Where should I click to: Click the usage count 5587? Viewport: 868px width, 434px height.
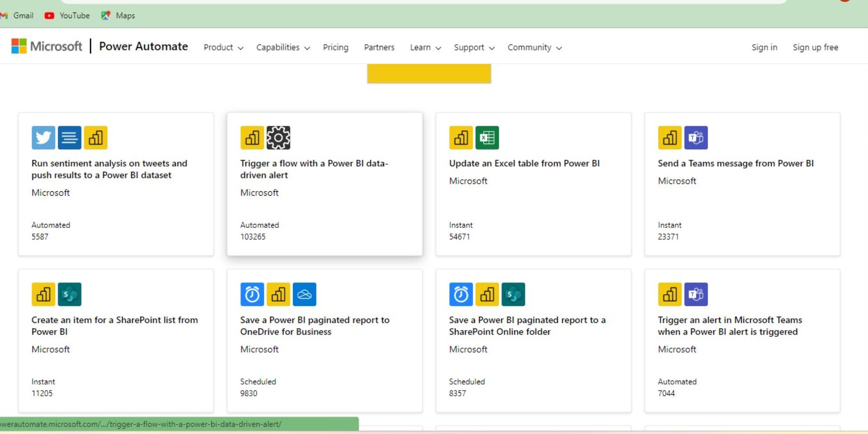[x=40, y=237]
